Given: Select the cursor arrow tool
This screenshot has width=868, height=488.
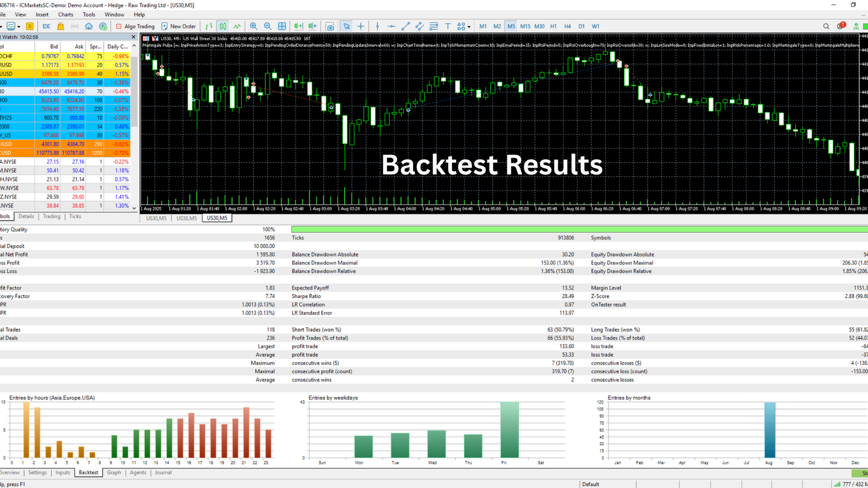Looking at the screenshot, I should tap(347, 26).
